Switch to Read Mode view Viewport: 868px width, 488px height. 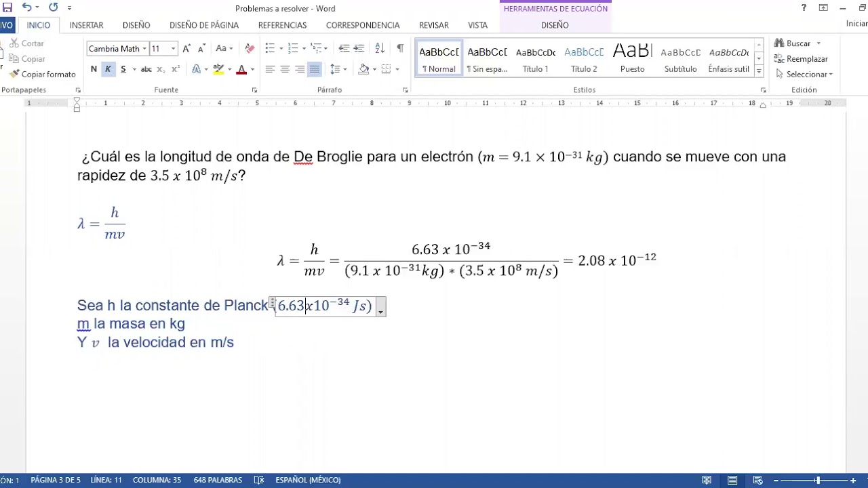(x=707, y=480)
